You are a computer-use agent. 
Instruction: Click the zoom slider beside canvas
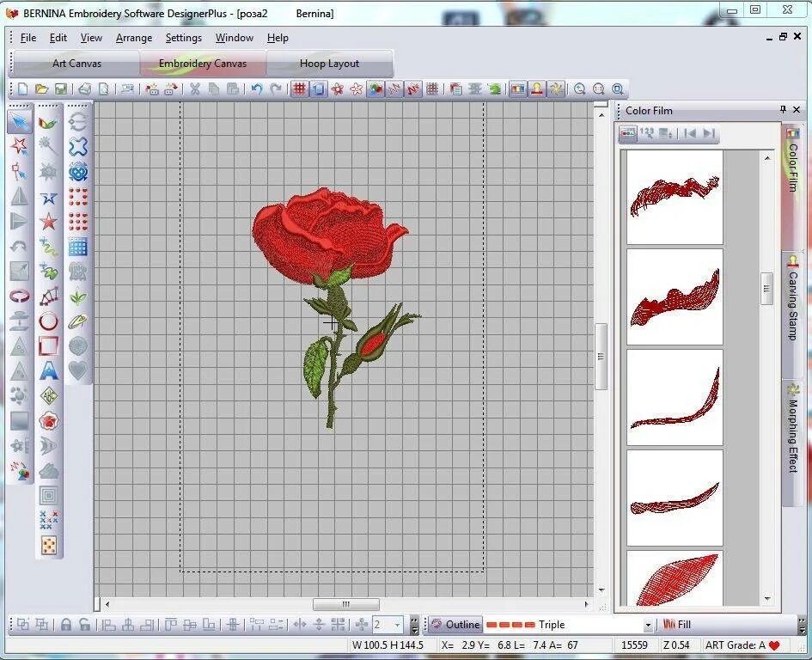tap(601, 357)
